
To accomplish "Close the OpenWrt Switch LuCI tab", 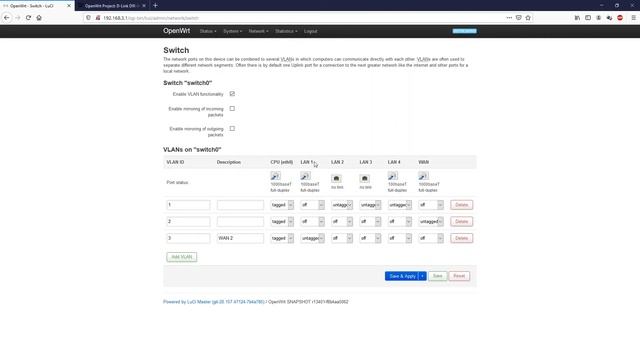I will [69, 6].
